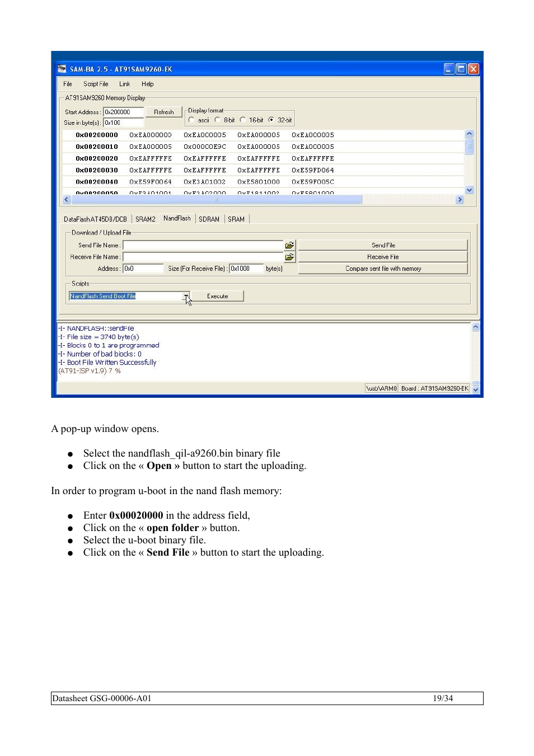Image resolution: width=534 pixels, height=756 pixels.
Task: Maximize the SAM-BA window
Action: click(461, 69)
